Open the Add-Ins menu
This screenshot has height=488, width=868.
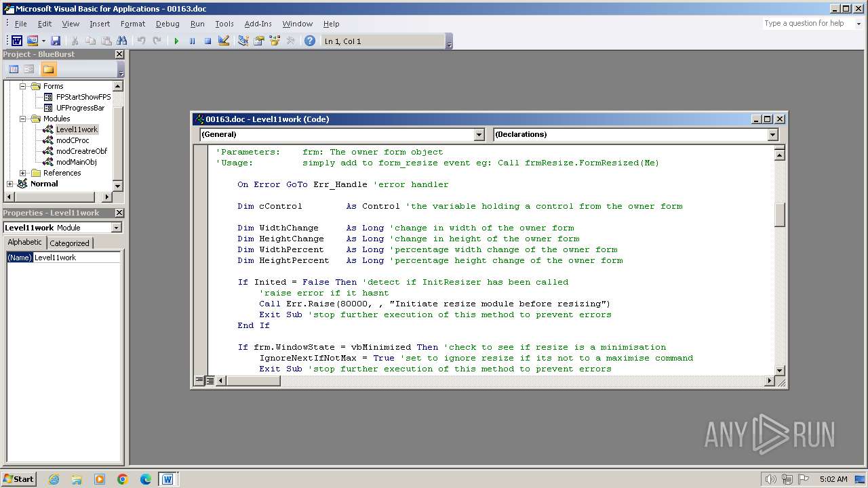[258, 24]
